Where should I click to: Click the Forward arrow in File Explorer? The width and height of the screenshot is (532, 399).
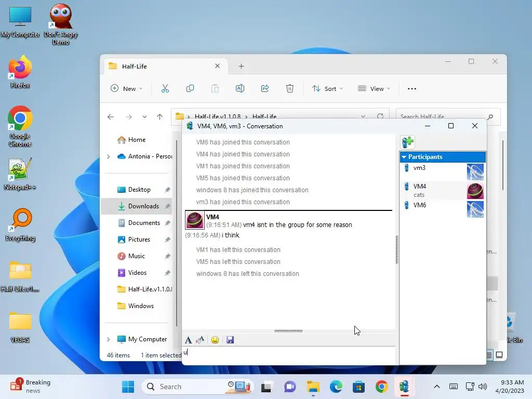pyautogui.click(x=129, y=117)
